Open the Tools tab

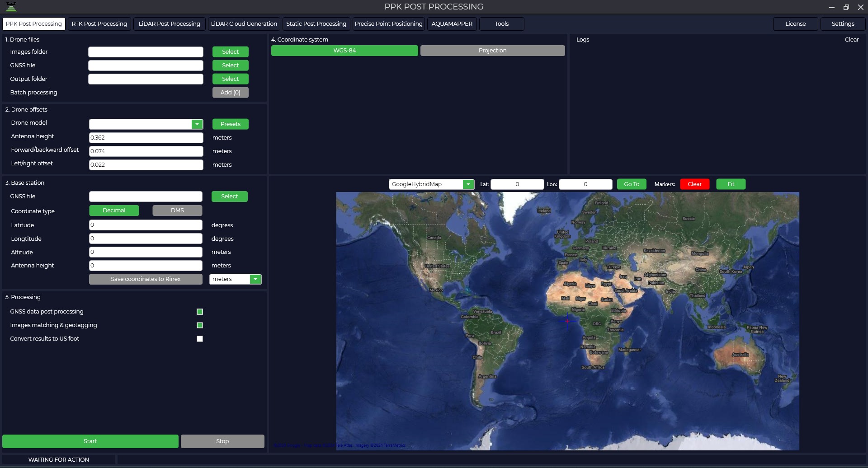click(x=502, y=24)
